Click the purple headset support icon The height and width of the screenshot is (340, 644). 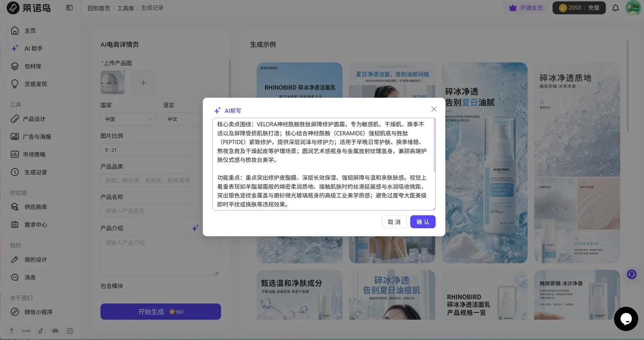632,274
